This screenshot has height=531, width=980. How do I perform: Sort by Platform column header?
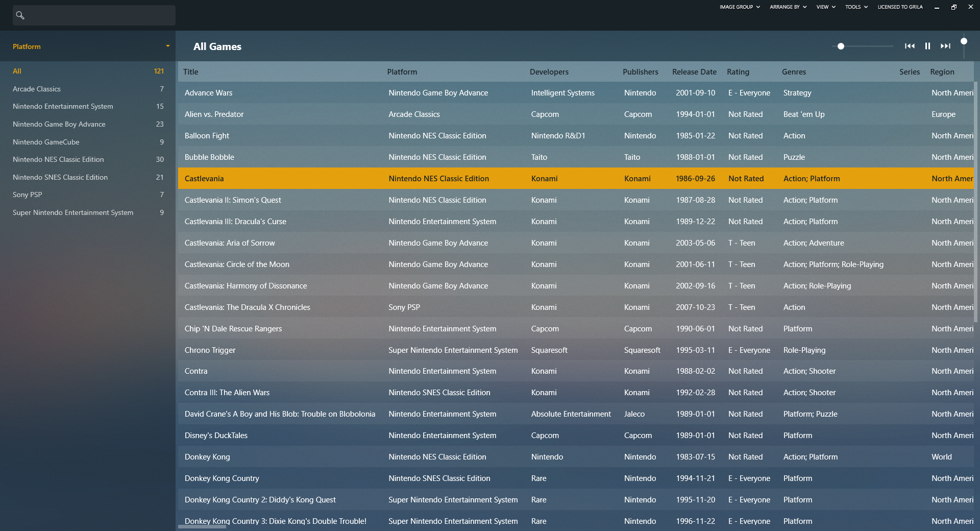click(402, 72)
